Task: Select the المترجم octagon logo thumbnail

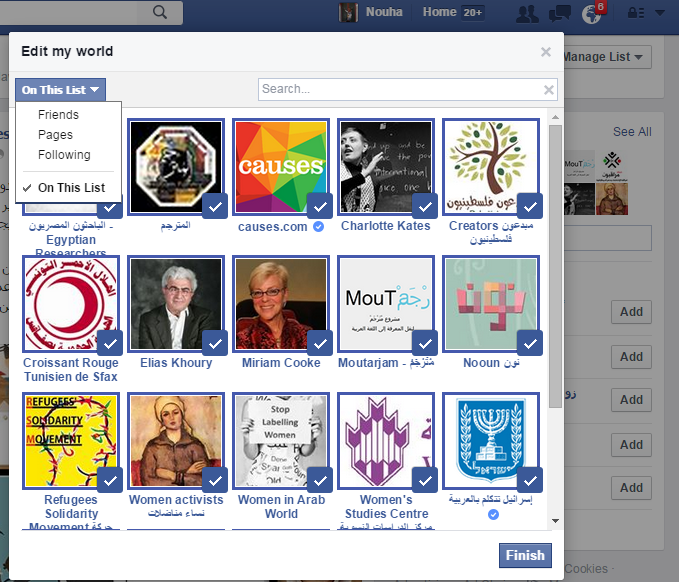Action: pyautogui.click(x=175, y=167)
